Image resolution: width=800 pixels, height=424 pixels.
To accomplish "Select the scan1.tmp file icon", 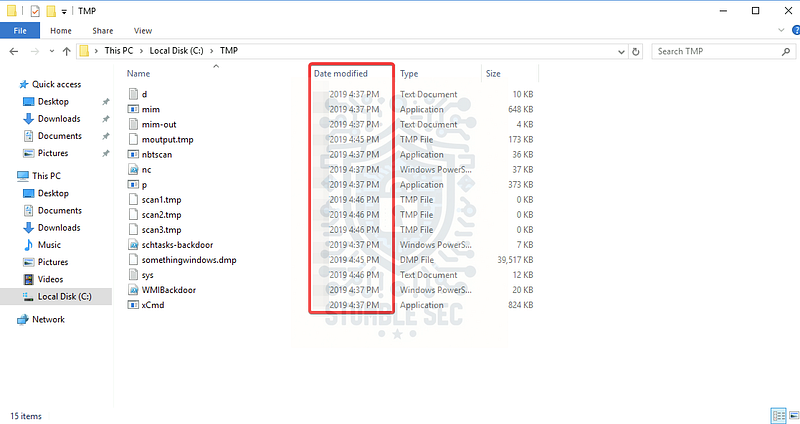I will tap(133, 199).
